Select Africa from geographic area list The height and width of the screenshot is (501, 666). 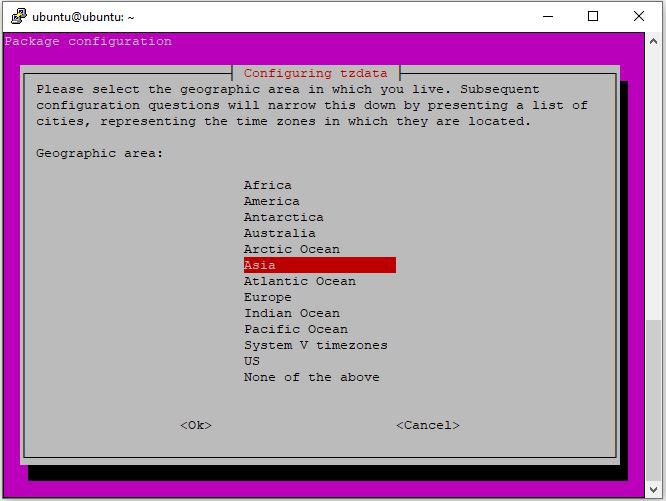point(268,185)
